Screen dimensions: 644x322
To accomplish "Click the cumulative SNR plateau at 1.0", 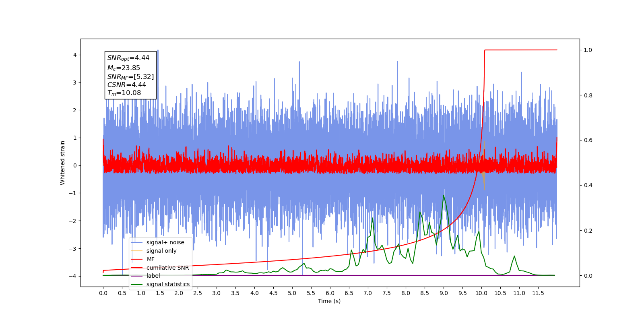I will pyautogui.click(x=521, y=50).
